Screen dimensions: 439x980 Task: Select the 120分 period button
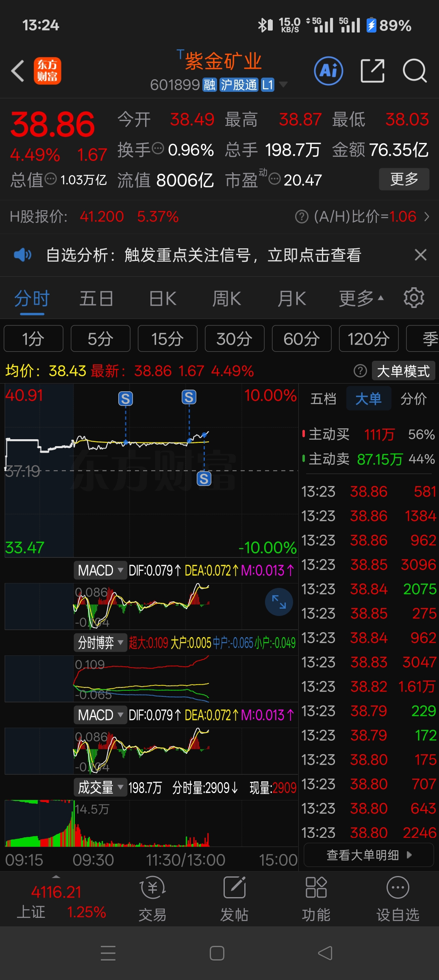[369, 338]
